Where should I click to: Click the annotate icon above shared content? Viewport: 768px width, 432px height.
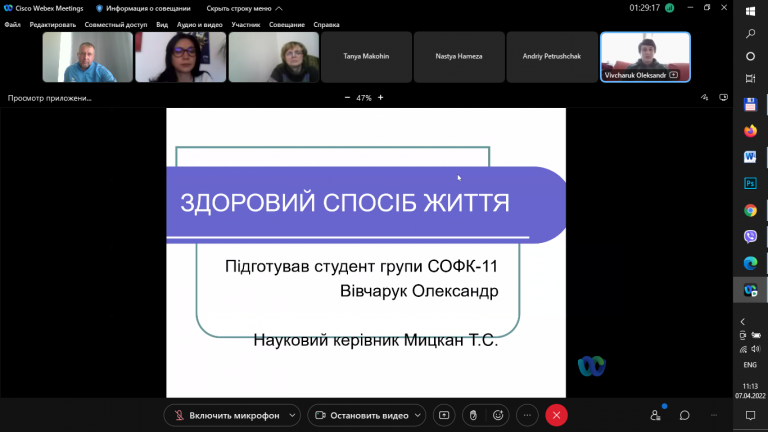coord(704,97)
